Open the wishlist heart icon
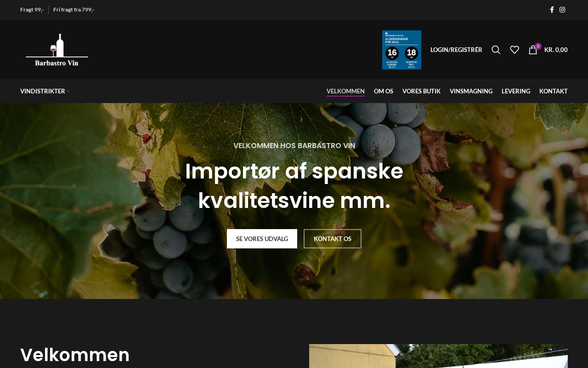Image resolution: width=588 pixels, height=368 pixels. pyautogui.click(x=514, y=50)
